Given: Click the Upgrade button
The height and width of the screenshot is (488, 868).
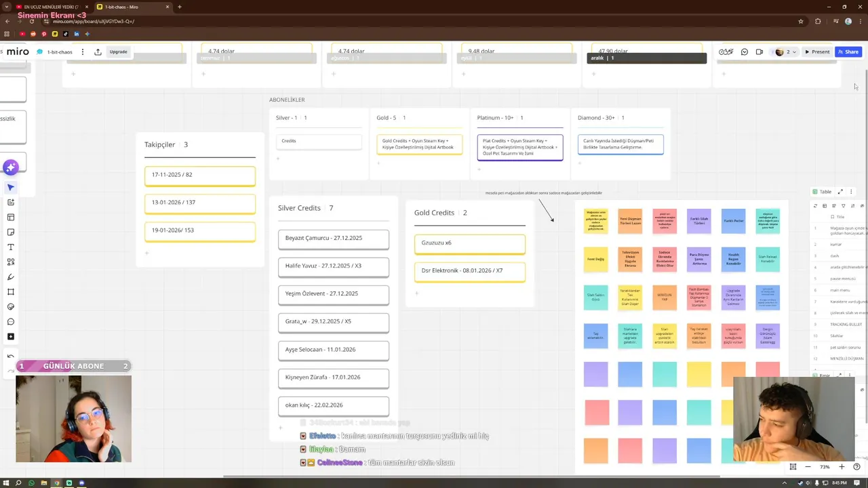Looking at the screenshot, I should point(119,52).
